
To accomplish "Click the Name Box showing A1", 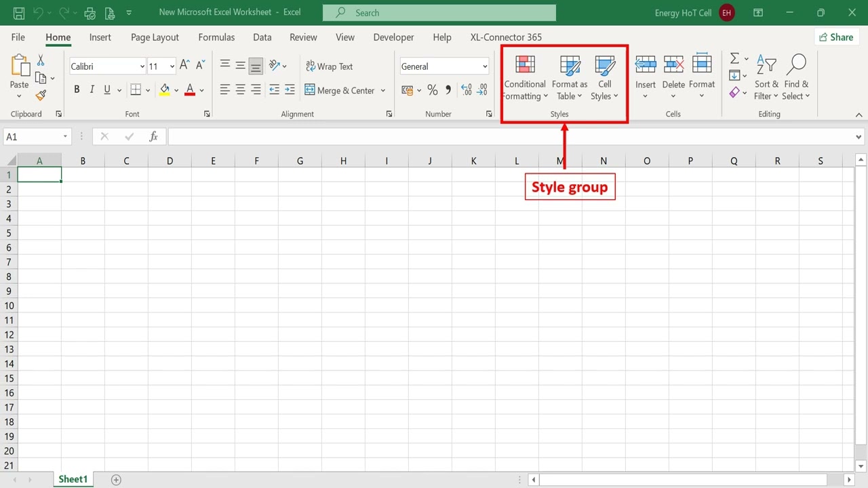I will [37, 137].
